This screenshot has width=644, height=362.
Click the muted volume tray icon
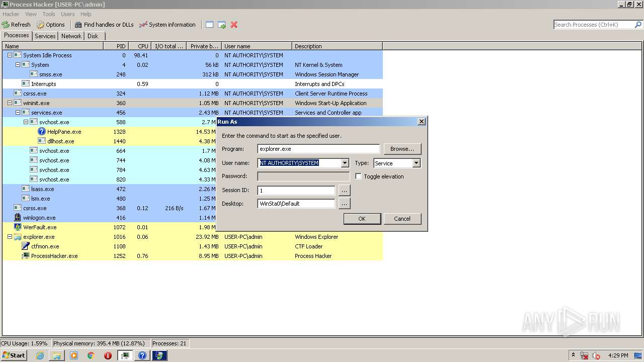596,355
